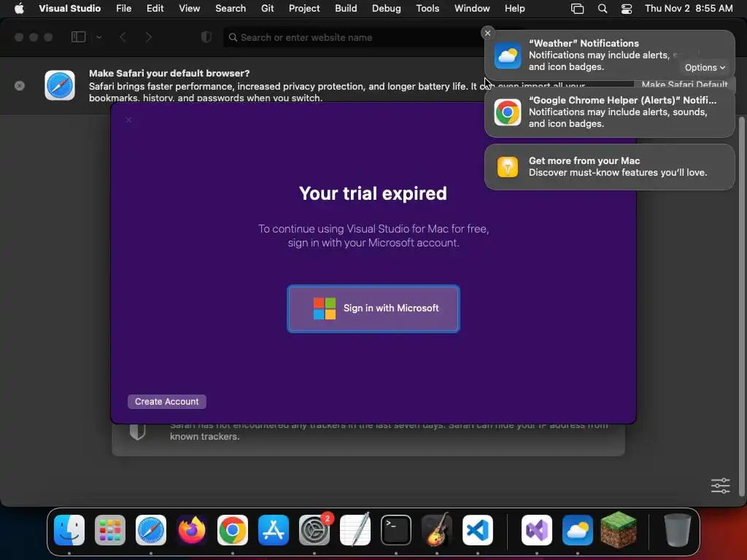Launch Safari from the Dock
The width and height of the screenshot is (747, 560).
(x=151, y=529)
